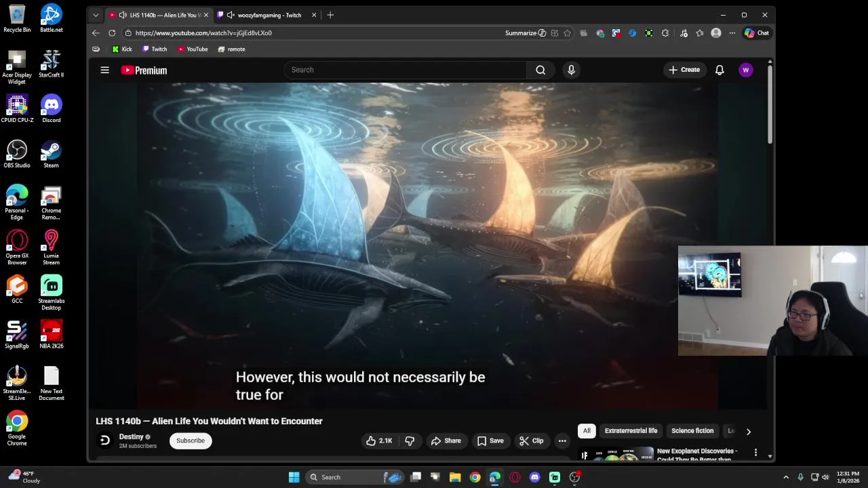868x488 pixels.
Task: Refresh the current page
Action: pos(112,33)
